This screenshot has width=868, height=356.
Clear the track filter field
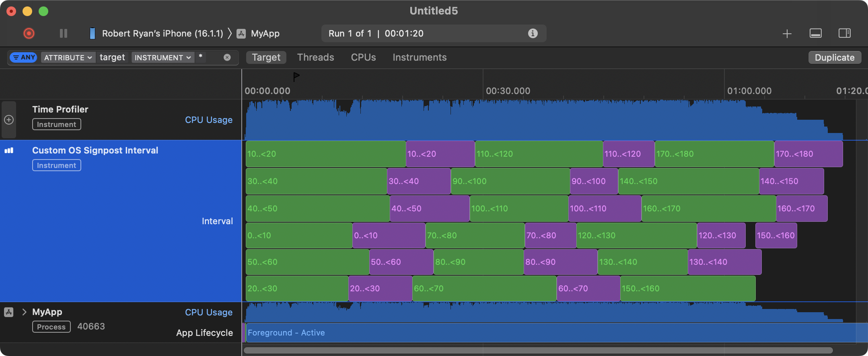(227, 57)
